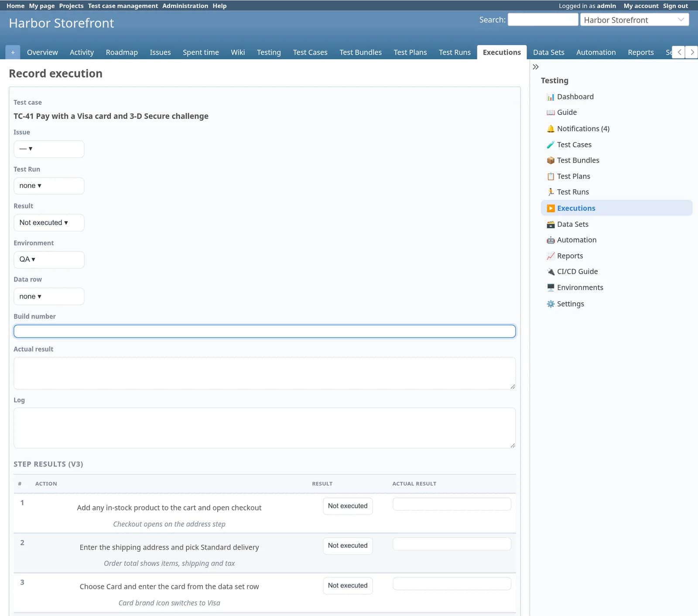
Task: Open Test case management in top menu
Action: (x=123, y=6)
